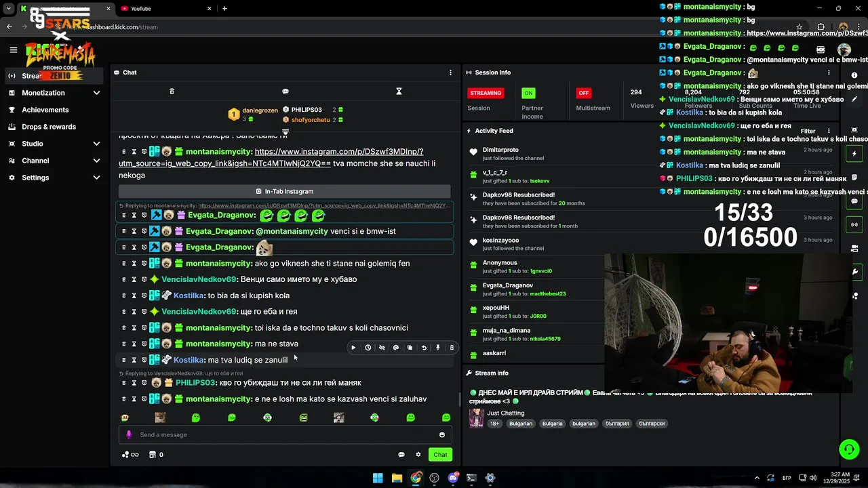Collapse the gift leaderboard arrow
868x488 pixels.
tap(285, 131)
